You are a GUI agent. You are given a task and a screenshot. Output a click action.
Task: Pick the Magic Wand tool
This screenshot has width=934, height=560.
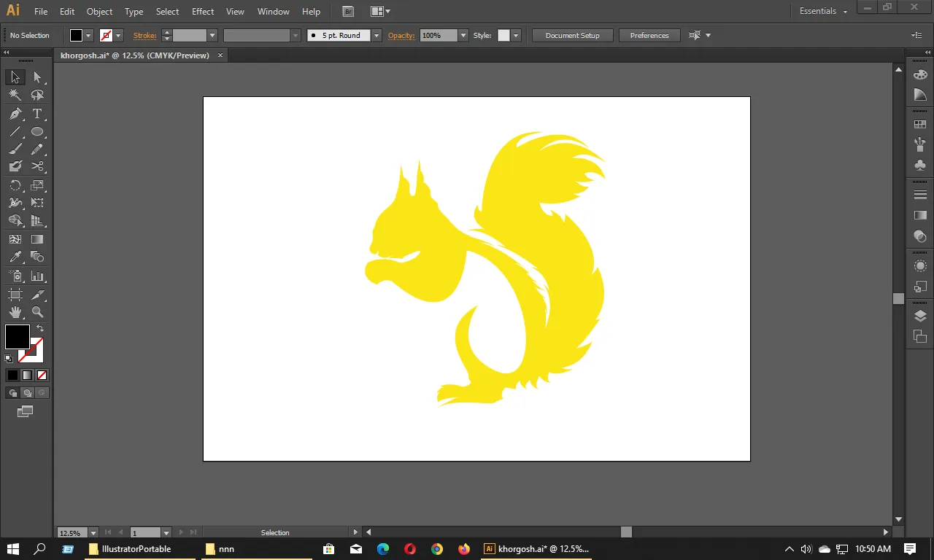point(15,95)
